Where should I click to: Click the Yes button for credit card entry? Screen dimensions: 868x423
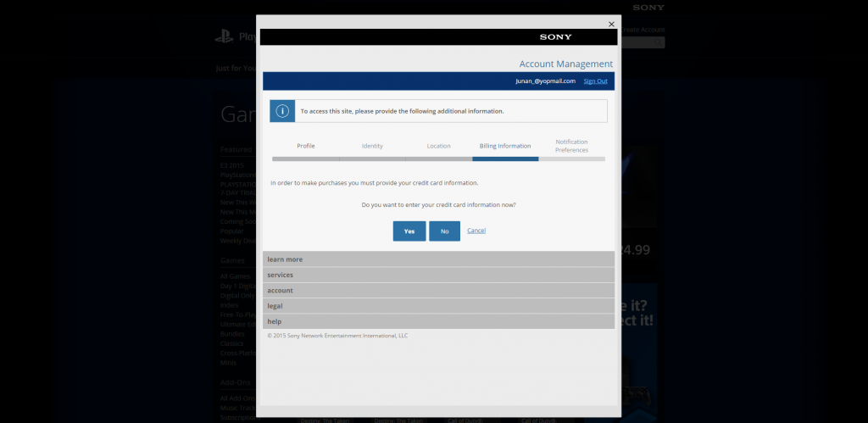pos(409,231)
